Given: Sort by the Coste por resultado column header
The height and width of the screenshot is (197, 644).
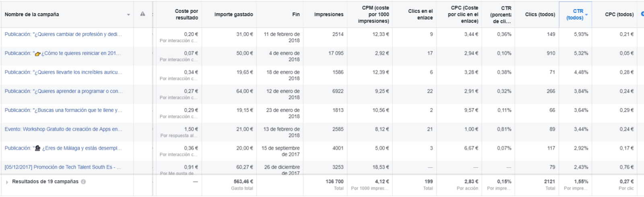Looking at the screenshot, I should click(186, 14).
